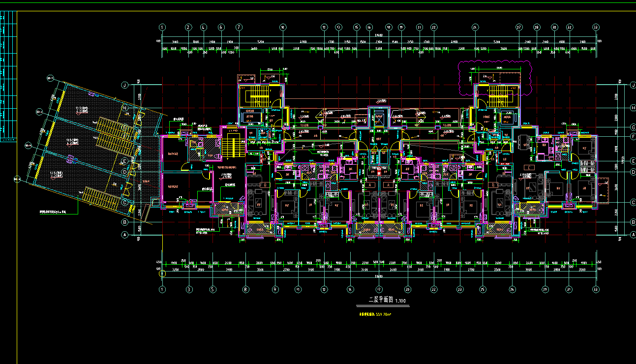Click top grid bubble numbered 27

tap(519, 28)
